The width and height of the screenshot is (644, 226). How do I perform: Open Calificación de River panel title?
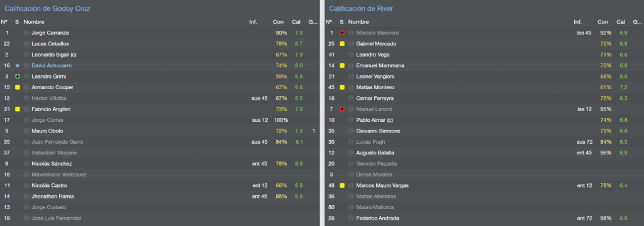coord(361,8)
